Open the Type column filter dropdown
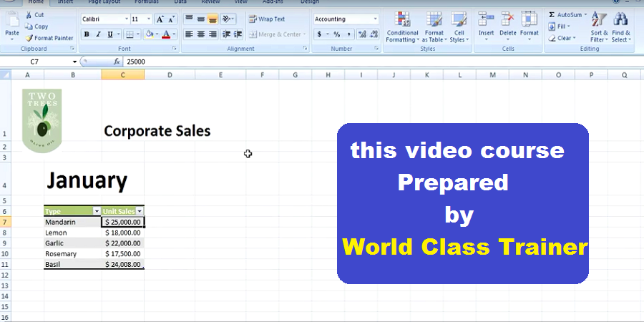 (97, 211)
